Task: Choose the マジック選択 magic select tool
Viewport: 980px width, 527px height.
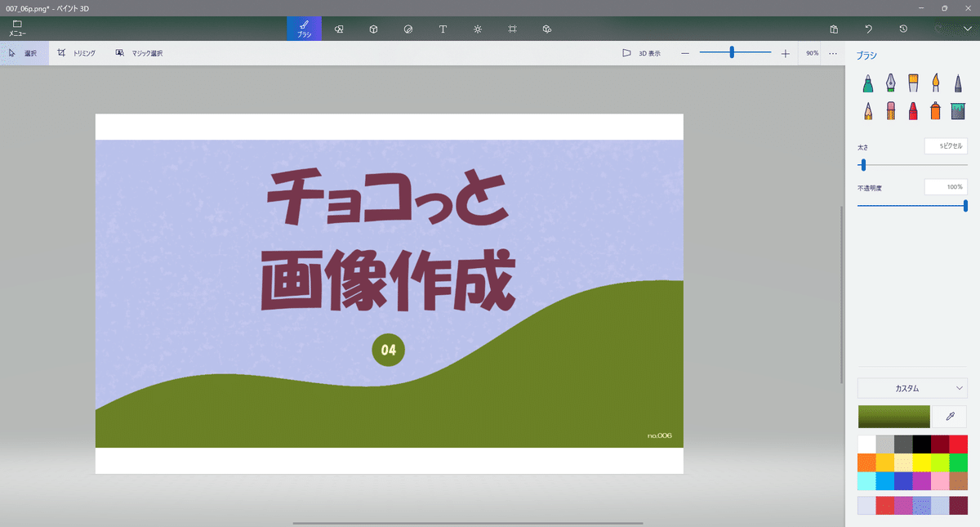Action: pyautogui.click(x=139, y=53)
